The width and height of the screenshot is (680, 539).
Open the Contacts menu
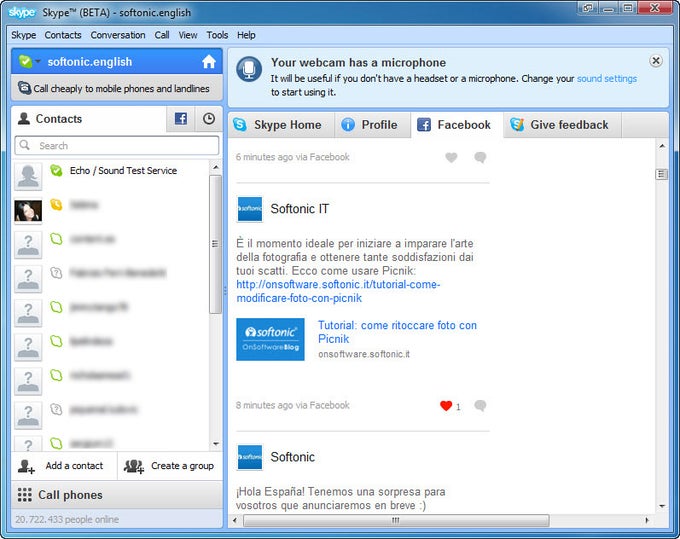coord(63,35)
